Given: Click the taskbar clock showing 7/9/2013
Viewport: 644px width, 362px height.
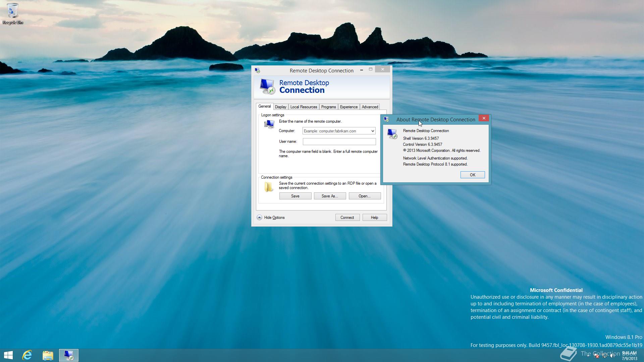Looking at the screenshot, I should (629, 356).
